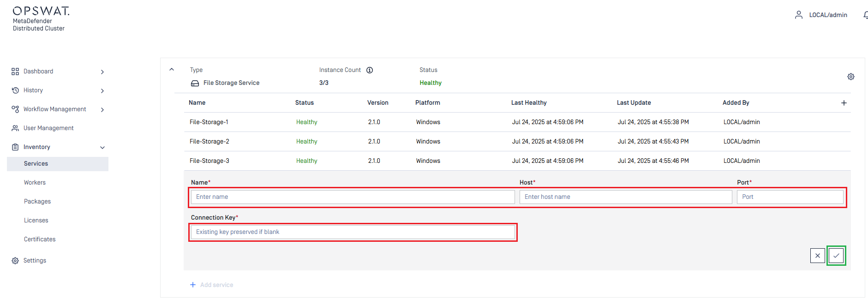Click the Enter host name field
Screen dimensions: 868x299
pos(625,197)
